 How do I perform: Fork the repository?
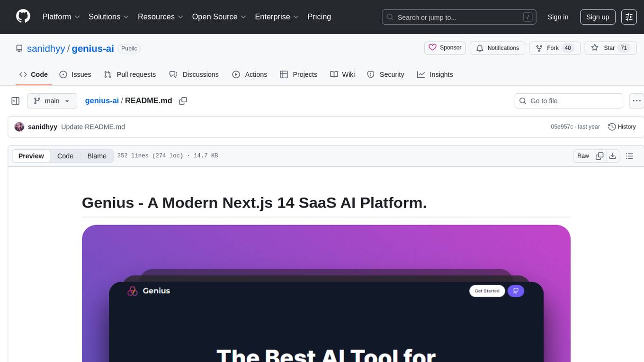(555, 48)
